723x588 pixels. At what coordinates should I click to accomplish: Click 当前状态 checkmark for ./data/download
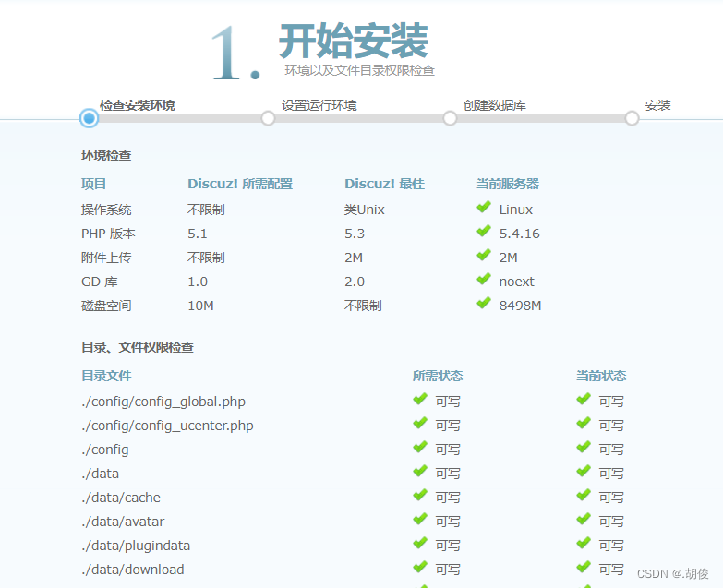584,567
